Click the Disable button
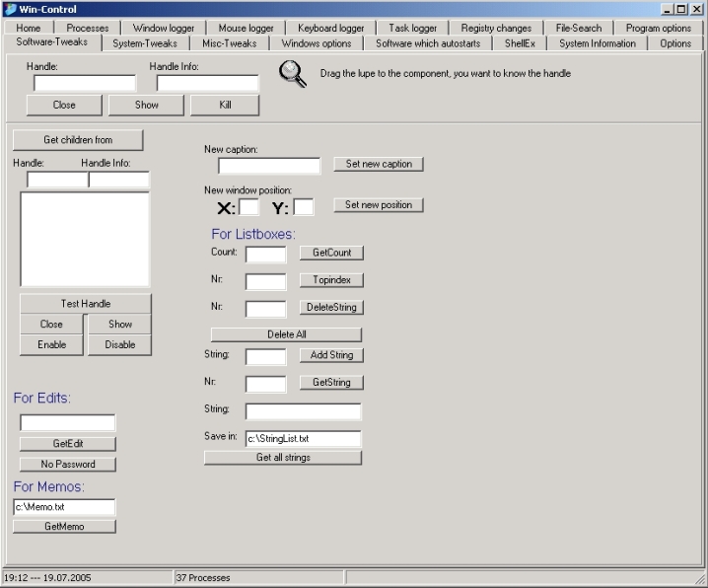 pyautogui.click(x=119, y=344)
